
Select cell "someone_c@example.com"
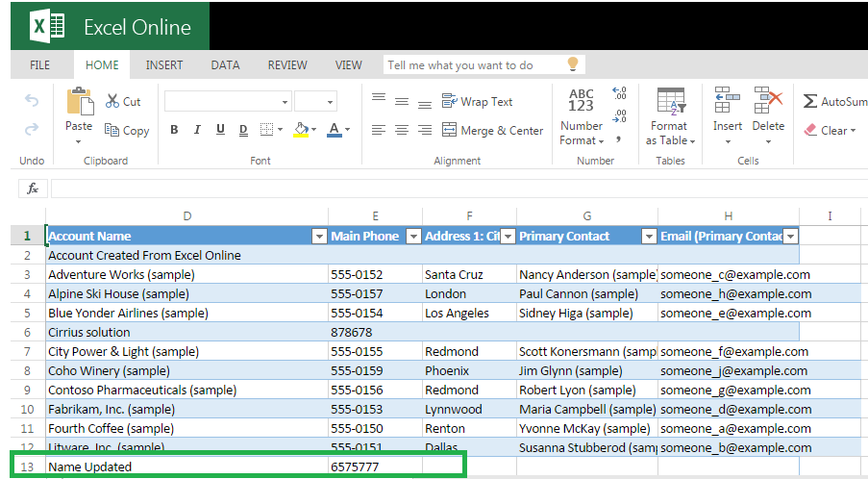[729, 275]
